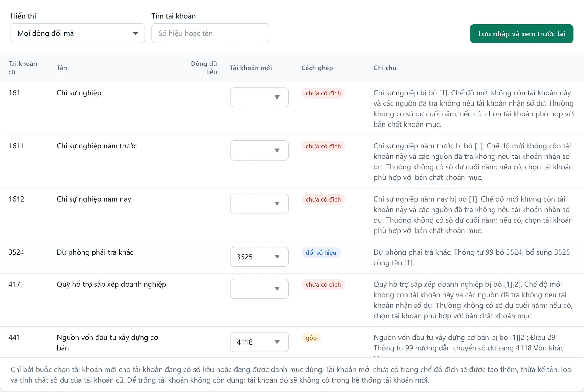
Task: Click 'Tài khoản mới' column header
Action: tap(251, 68)
